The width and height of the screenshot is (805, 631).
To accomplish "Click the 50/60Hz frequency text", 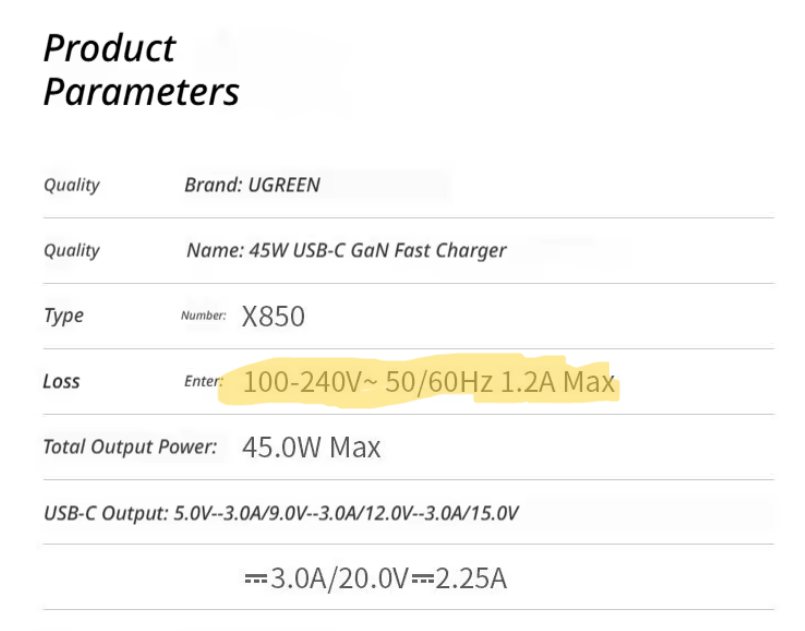I will (x=439, y=382).
